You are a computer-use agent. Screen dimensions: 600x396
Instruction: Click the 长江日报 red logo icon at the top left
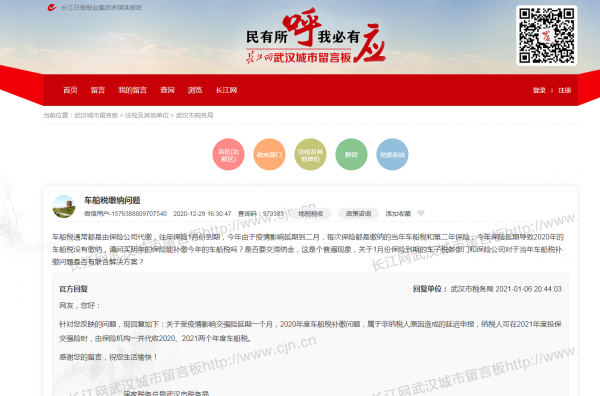(x=52, y=7)
